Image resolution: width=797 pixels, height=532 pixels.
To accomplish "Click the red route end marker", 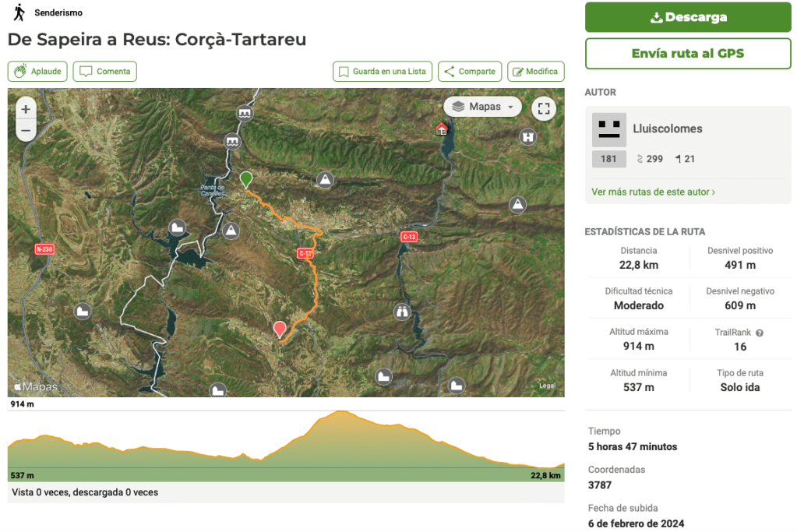I will tap(280, 329).
